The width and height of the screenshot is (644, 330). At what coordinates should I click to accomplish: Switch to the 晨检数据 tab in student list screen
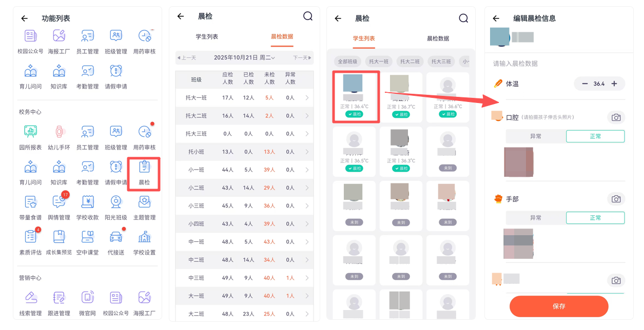click(x=438, y=38)
